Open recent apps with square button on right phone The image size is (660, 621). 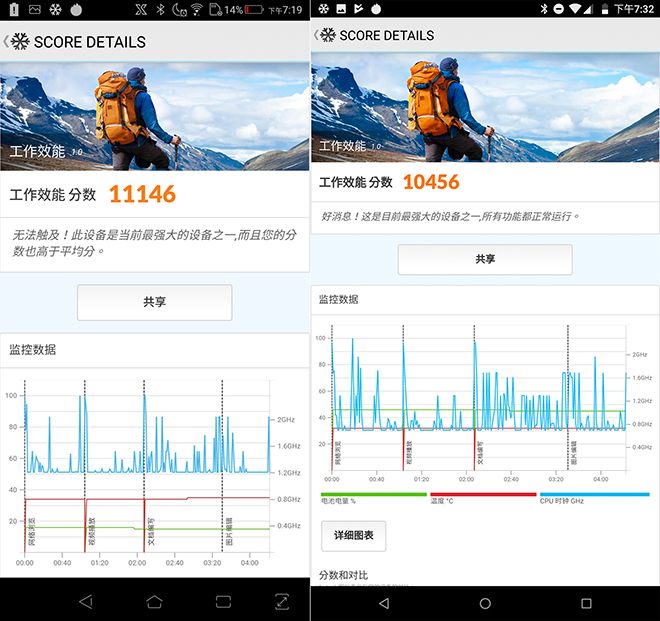point(586,604)
